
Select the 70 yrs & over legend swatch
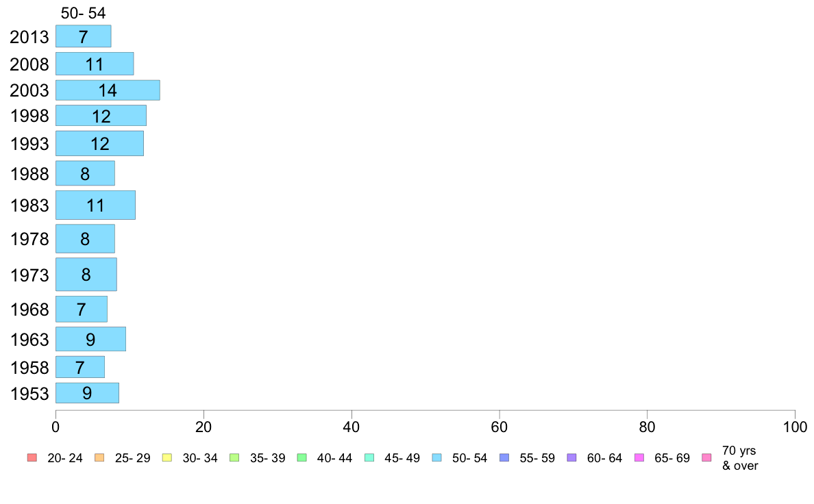pos(707,458)
